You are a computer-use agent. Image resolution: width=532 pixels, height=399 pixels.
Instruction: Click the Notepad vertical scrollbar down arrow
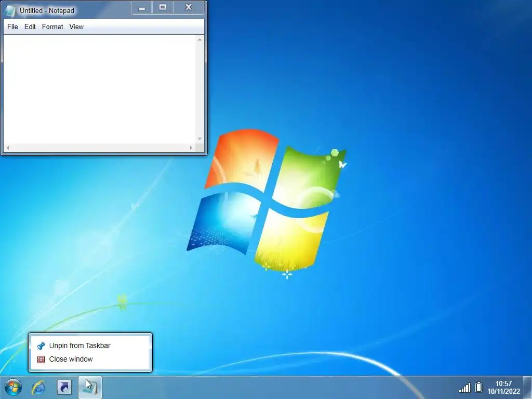(x=199, y=139)
